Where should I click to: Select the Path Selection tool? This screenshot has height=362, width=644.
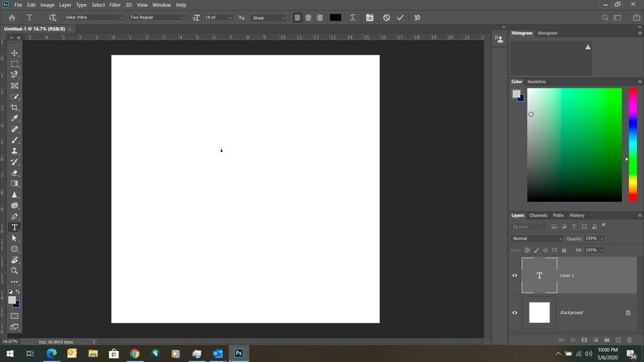click(x=14, y=238)
